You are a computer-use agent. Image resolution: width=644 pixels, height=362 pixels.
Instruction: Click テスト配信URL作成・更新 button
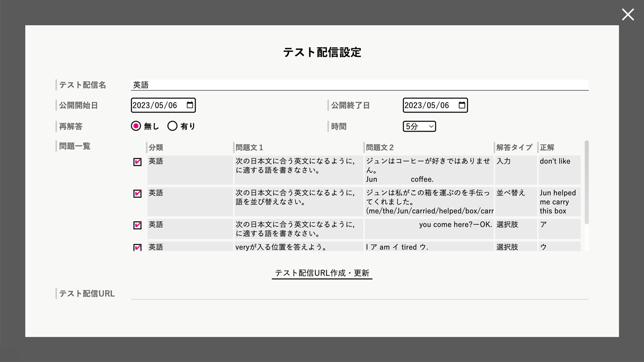pyautogui.click(x=322, y=273)
